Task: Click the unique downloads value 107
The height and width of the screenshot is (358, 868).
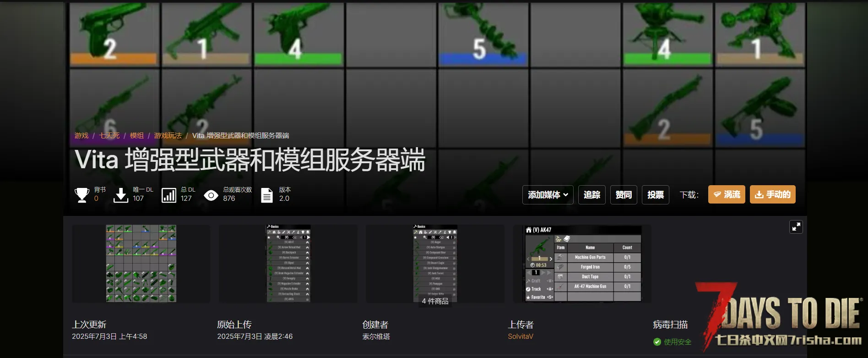Action: [x=138, y=198]
